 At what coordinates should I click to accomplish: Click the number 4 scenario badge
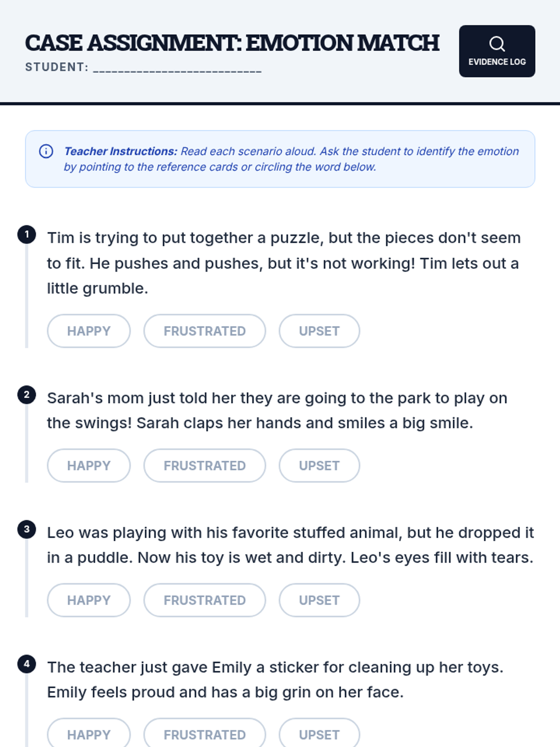click(x=27, y=664)
